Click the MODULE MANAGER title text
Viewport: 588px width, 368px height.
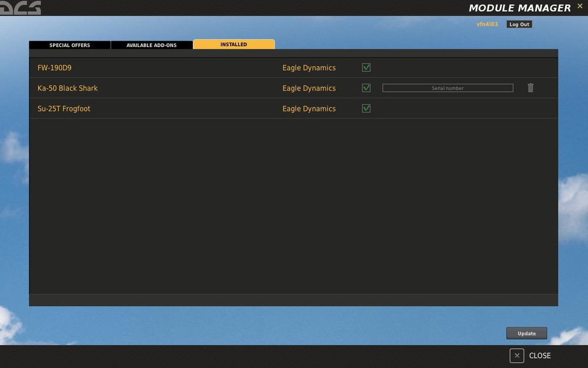[x=520, y=8]
